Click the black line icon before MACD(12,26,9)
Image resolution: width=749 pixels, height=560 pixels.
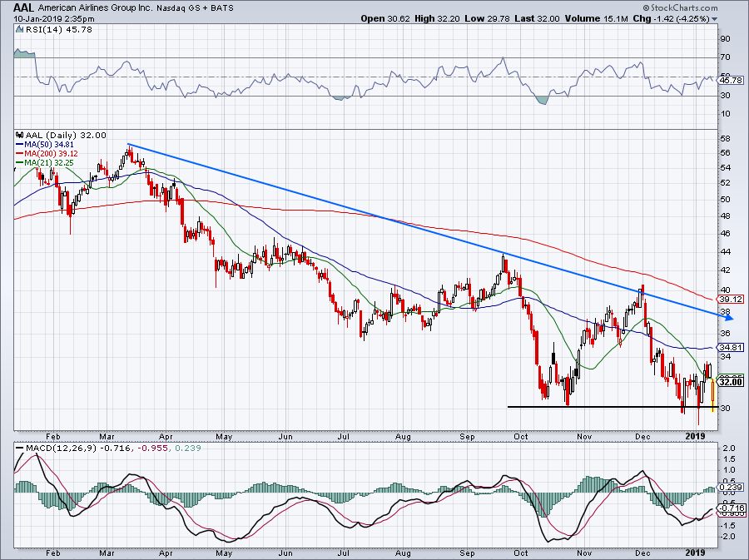[19, 448]
